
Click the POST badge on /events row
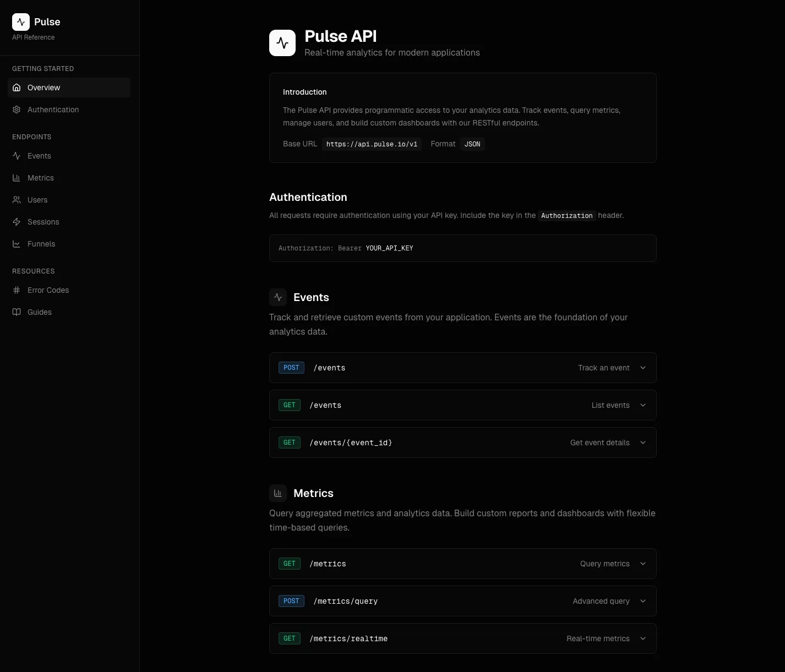coord(291,368)
